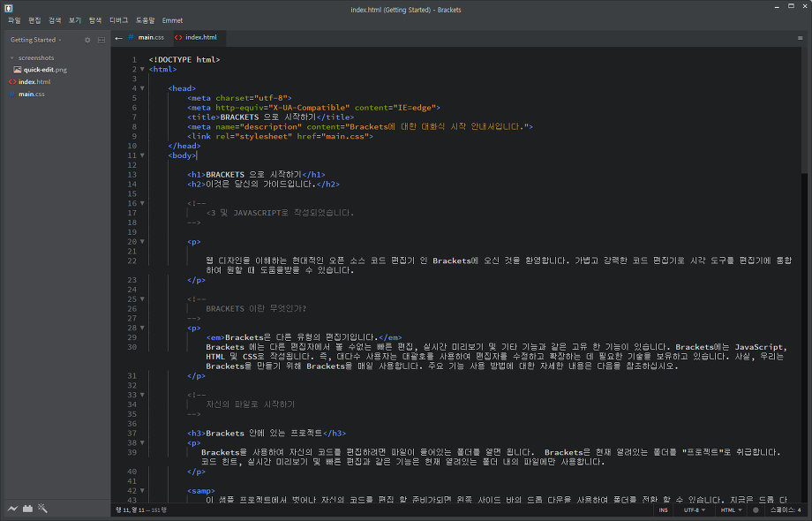Fold the paragraph at line 38
This screenshot has width=812, height=521.
point(142,442)
